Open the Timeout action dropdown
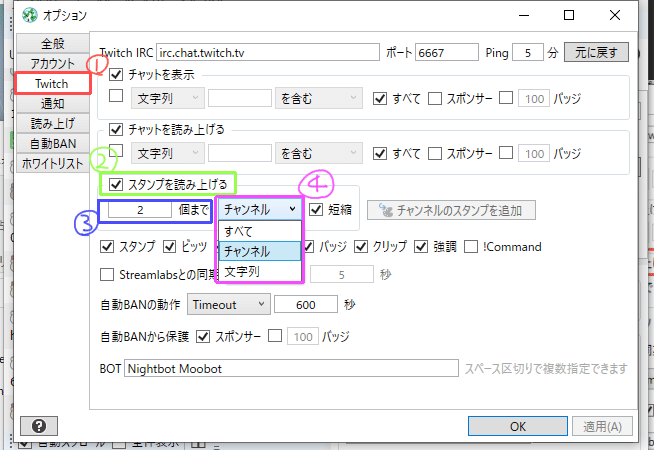Viewport: 654px width, 450px height. (229, 304)
